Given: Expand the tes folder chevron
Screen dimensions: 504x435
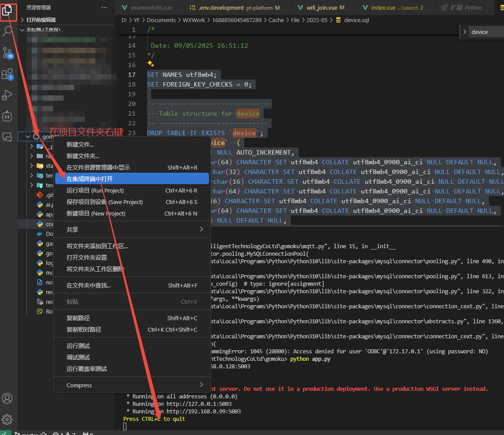Looking at the screenshot, I should click(31, 185).
